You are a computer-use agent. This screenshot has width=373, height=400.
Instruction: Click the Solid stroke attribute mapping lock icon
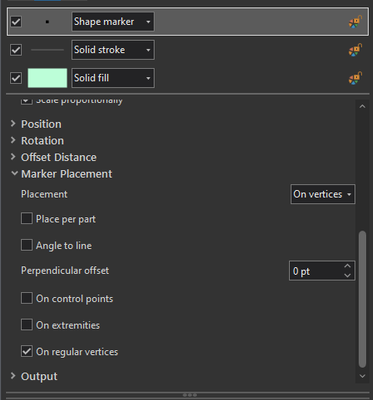(355, 50)
